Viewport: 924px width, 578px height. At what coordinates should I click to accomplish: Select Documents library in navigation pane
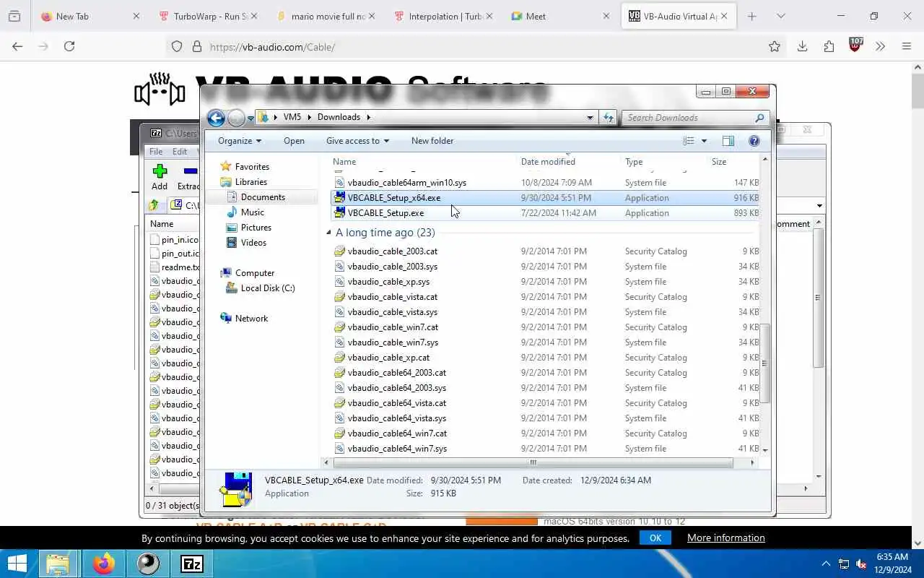tap(263, 197)
